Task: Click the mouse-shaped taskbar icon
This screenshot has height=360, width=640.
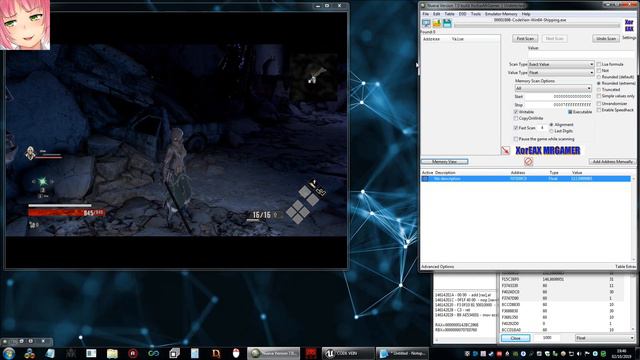Action: [x=236, y=353]
